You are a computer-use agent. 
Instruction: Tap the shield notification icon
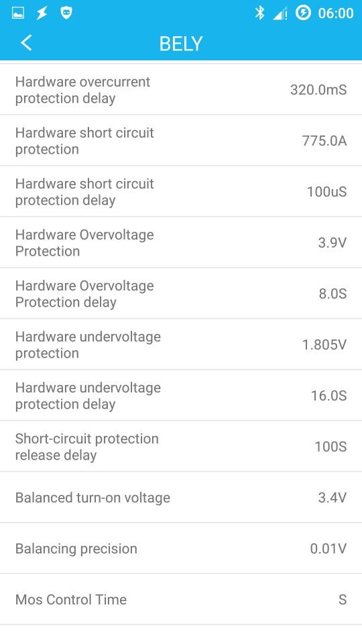(x=66, y=13)
